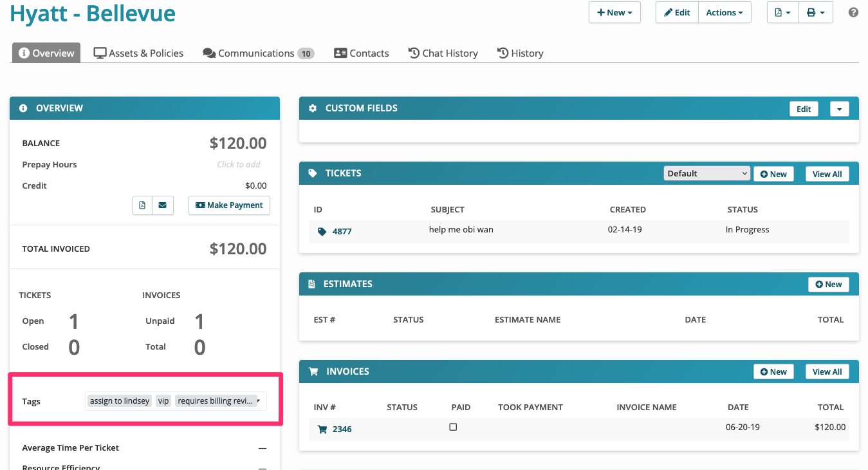Image resolution: width=868 pixels, height=470 pixels.
Task: Click the cart icon beside invoice 2346
Action: [x=322, y=429]
